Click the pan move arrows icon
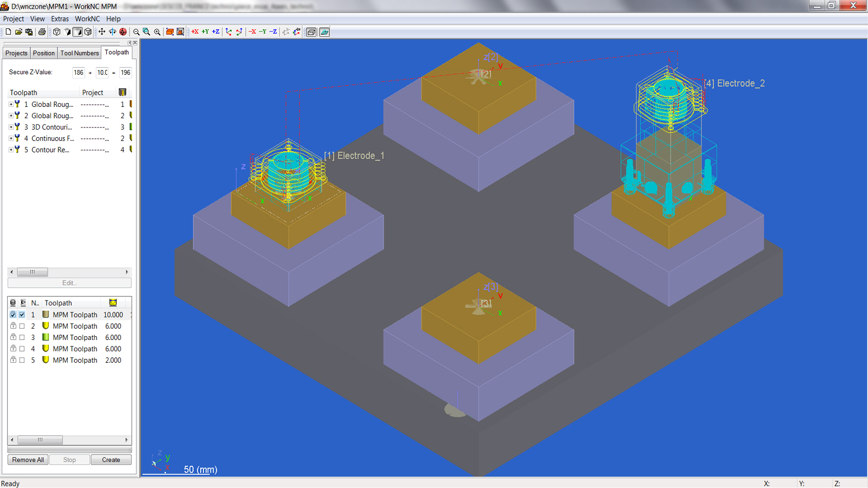This screenshot has height=488, width=868. coord(101,32)
